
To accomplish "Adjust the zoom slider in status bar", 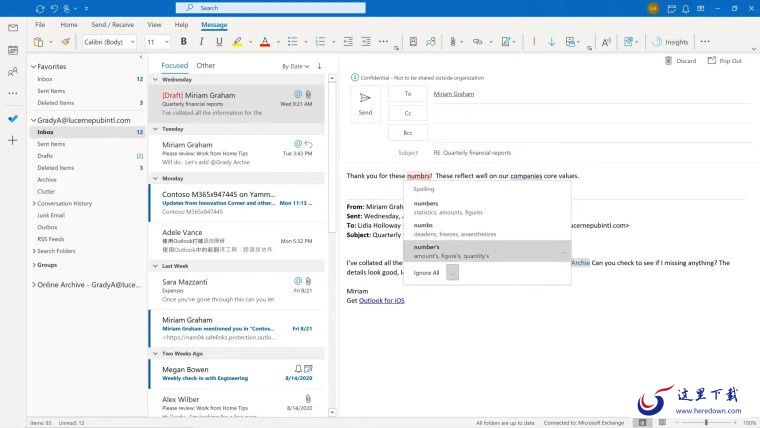I will tap(706, 423).
